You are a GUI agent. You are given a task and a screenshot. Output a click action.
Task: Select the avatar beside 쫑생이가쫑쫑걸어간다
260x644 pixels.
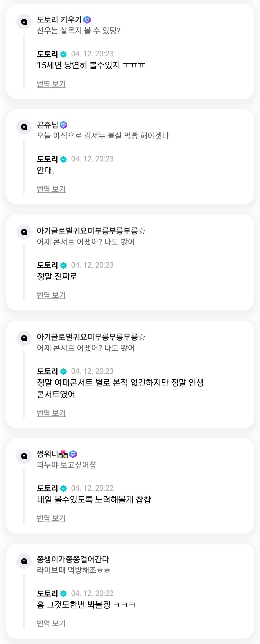tap(24, 561)
